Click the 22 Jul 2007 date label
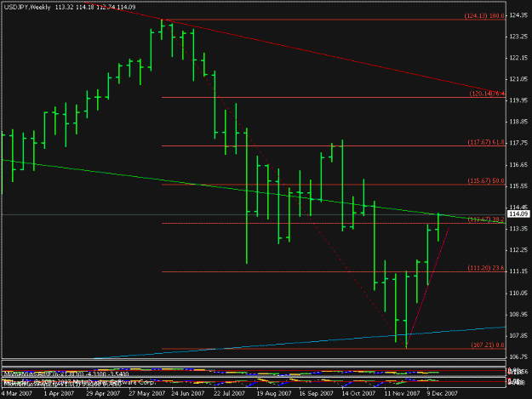Viewport: 532px width, 399px height. [x=229, y=394]
